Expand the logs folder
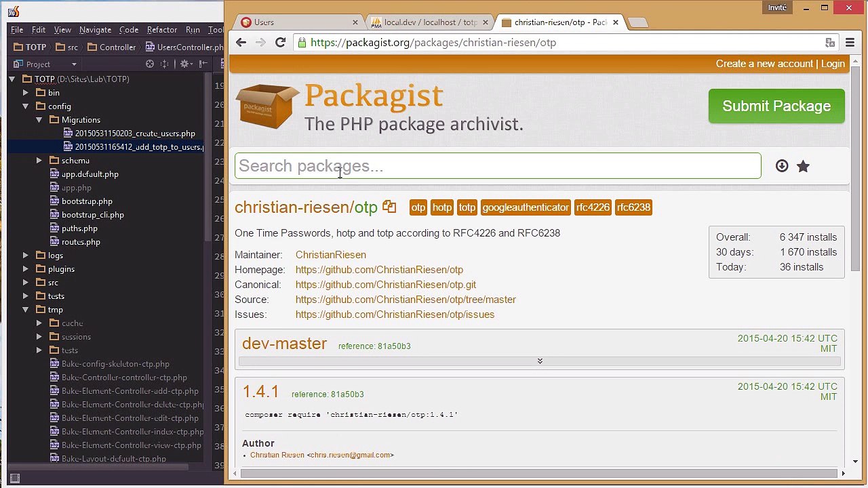Image resolution: width=868 pixels, height=488 pixels. coord(26,256)
